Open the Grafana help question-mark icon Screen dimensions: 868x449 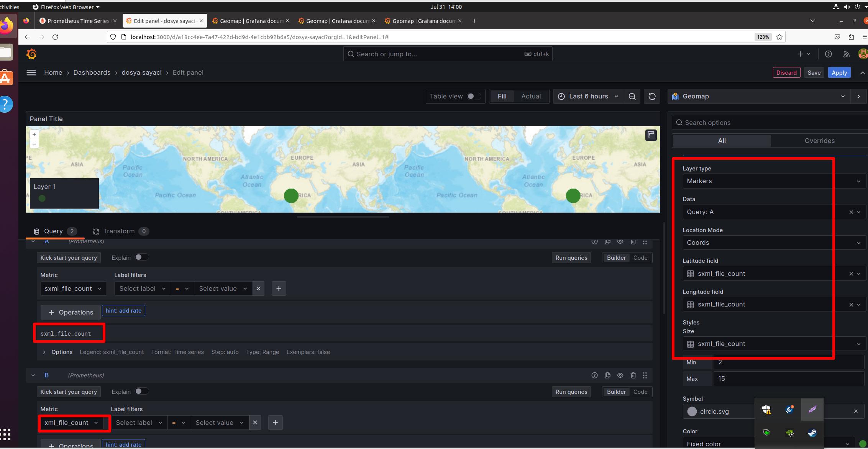pyautogui.click(x=828, y=54)
